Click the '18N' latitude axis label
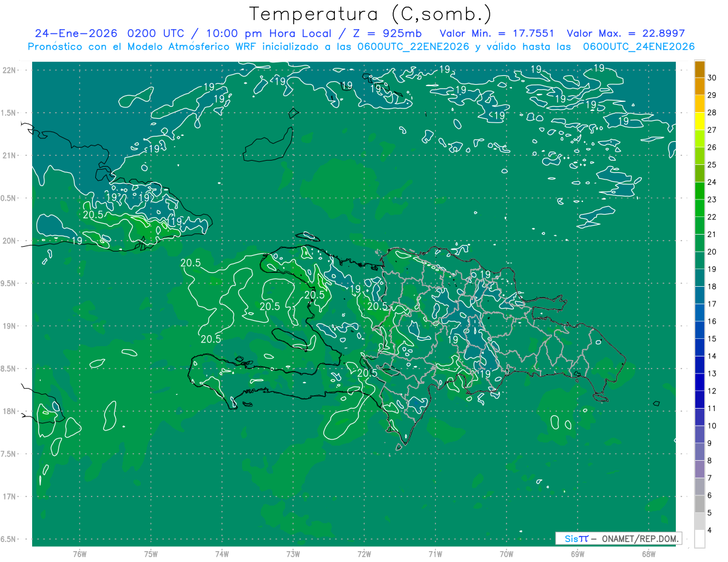The height and width of the screenshot is (562, 728). pos(8,412)
